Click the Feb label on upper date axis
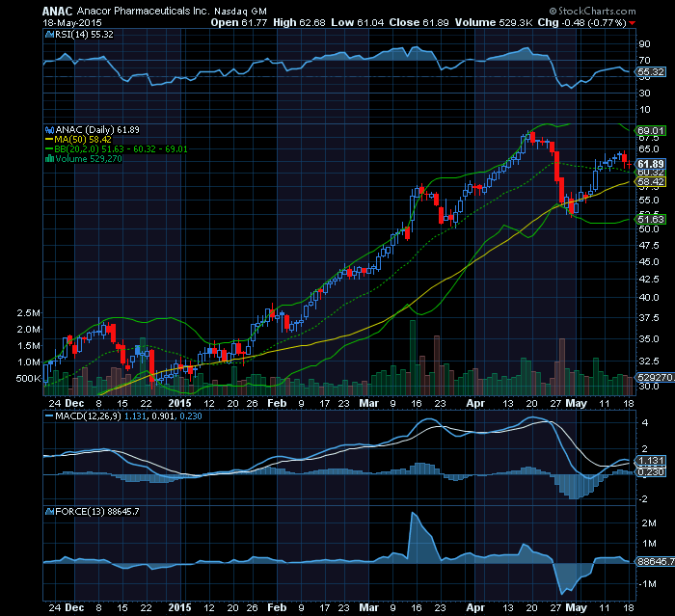The width and height of the screenshot is (675, 616). click(277, 403)
